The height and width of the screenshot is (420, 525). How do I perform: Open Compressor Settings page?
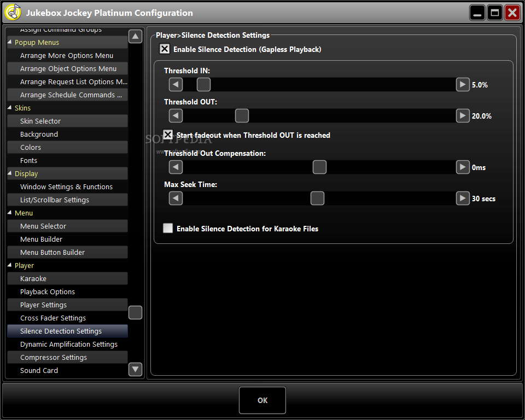click(67, 357)
